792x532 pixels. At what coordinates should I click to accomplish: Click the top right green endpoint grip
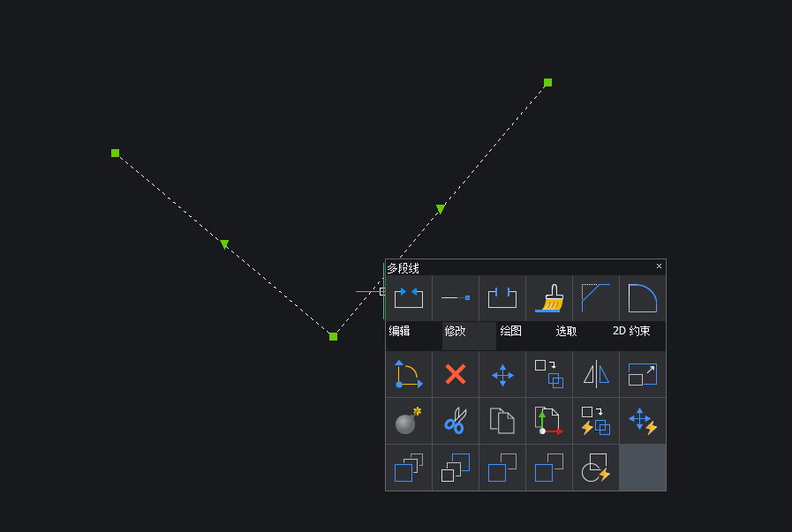tap(547, 83)
